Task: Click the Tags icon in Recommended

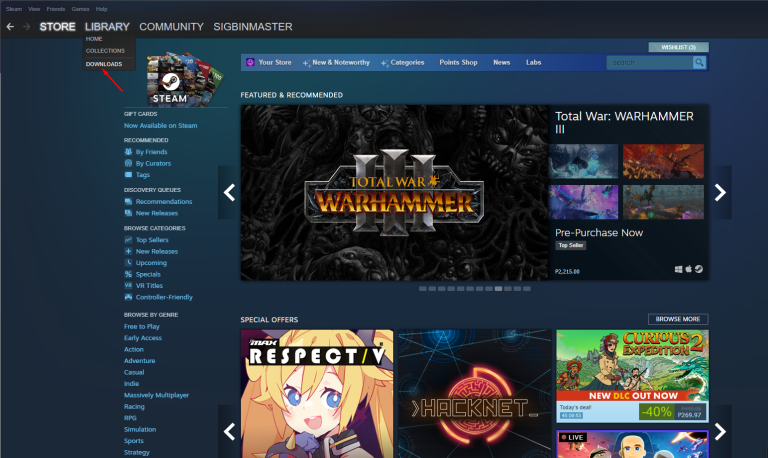Action: (128, 174)
